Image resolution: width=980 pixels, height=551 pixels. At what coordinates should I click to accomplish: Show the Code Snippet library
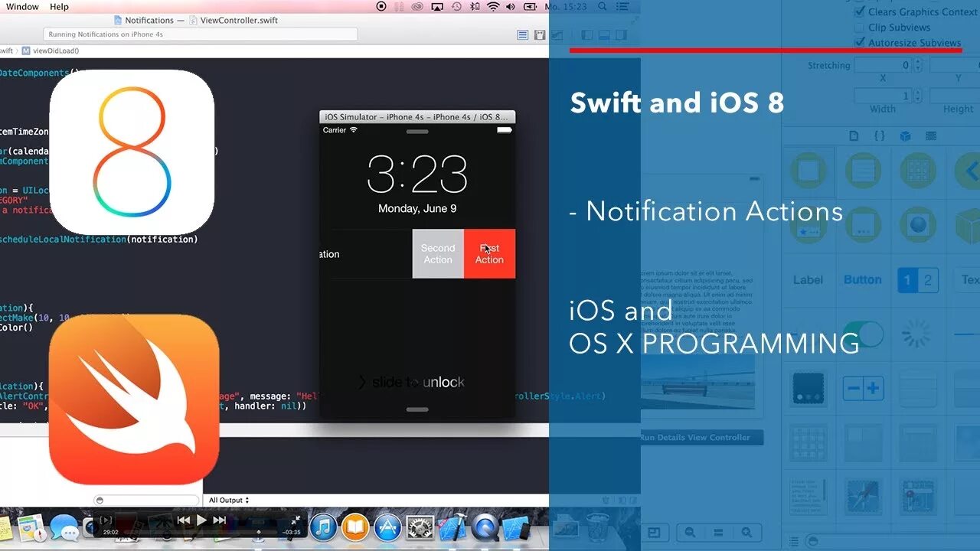(x=880, y=136)
